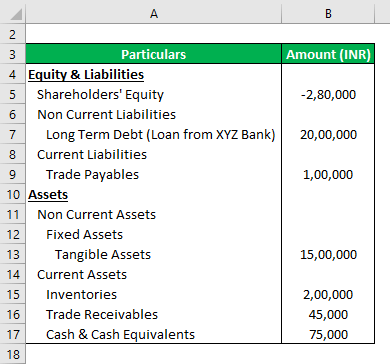390x364 pixels.
Task: Click the 20,00,000 amount cell
Action: (328, 134)
